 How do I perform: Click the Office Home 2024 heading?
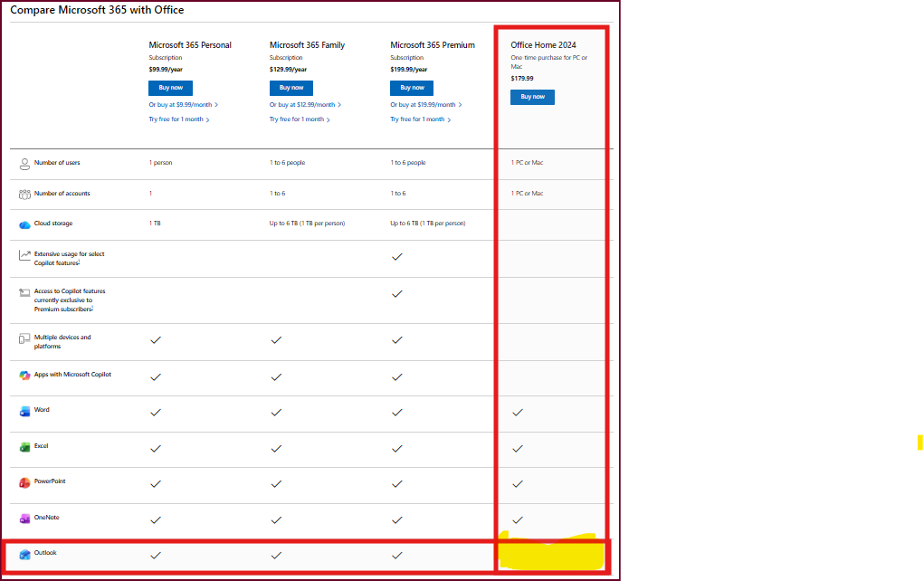pos(543,44)
